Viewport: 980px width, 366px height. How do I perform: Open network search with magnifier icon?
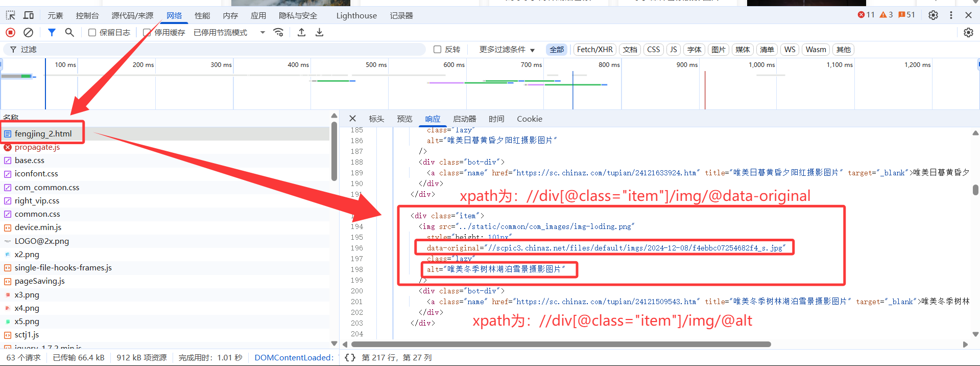click(x=69, y=33)
